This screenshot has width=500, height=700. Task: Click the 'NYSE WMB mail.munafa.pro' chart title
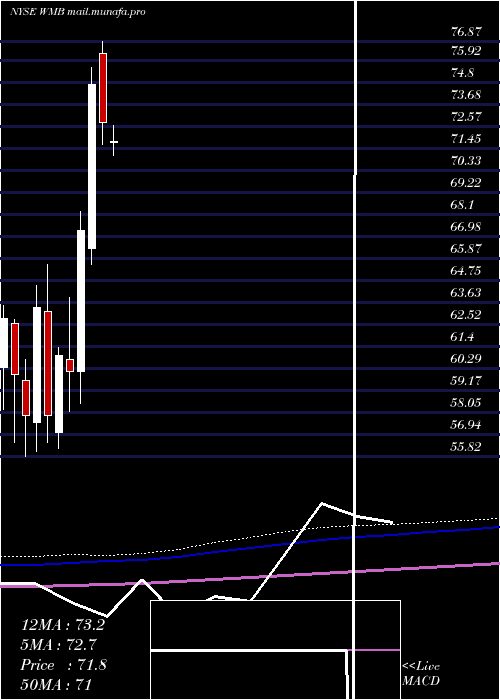(78, 12)
